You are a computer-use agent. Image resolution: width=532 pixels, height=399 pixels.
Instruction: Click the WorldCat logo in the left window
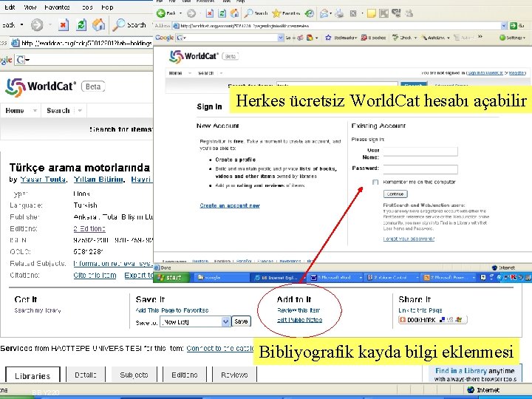coord(41,86)
